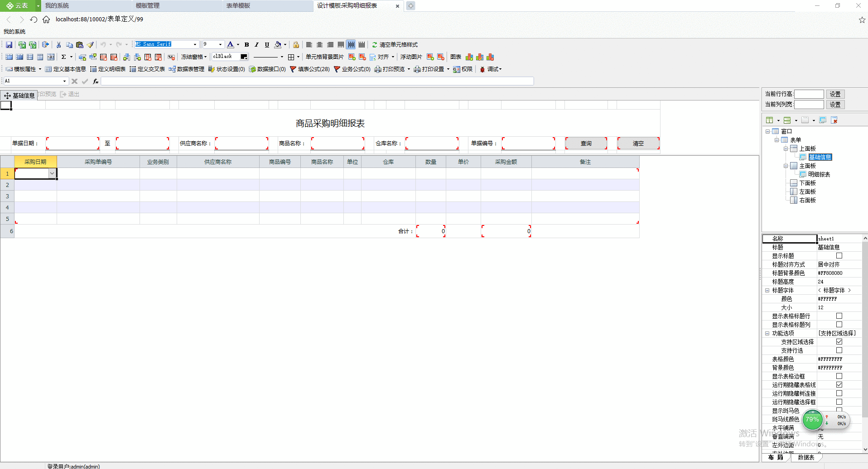Click the 清空 button

coord(638,144)
